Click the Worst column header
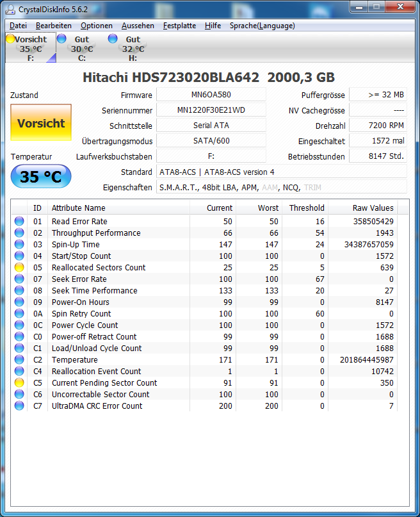The image size is (420, 517). point(259,208)
